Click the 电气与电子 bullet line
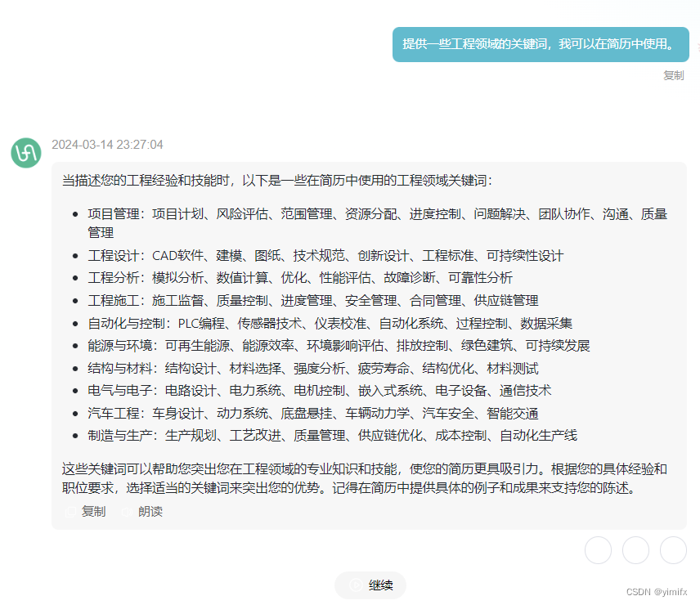The image size is (700, 605). [319, 391]
